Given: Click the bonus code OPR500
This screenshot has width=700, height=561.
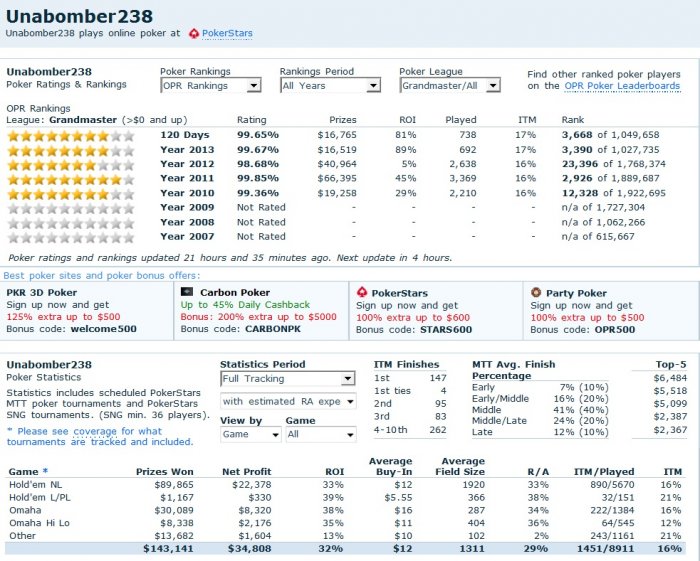Looking at the screenshot, I should [615, 330].
